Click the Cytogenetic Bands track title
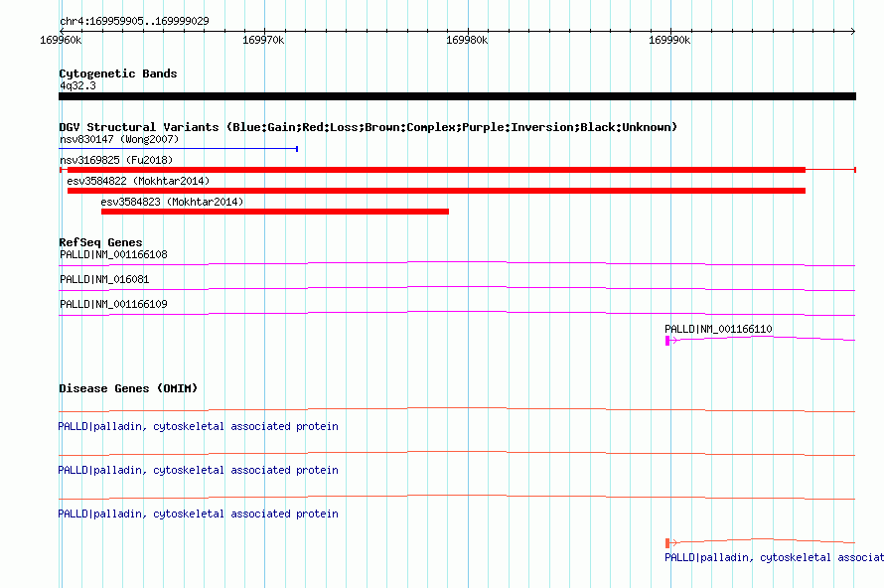 [118, 73]
